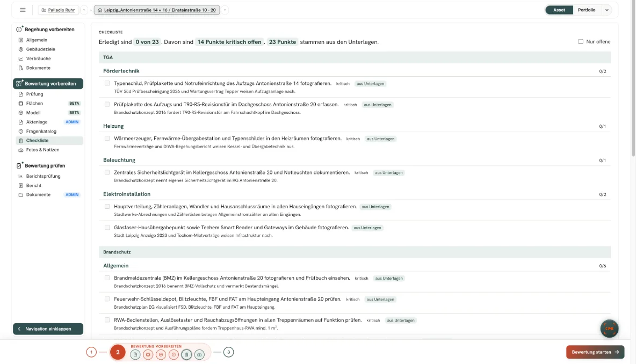This screenshot has width=636, height=364.
Task: Click the 14 Punkte kritisch offen badge
Action: (x=229, y=42)
